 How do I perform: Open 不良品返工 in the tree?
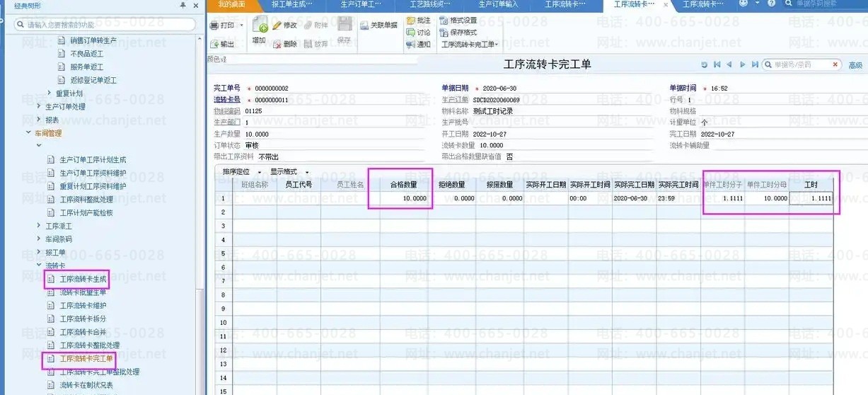[87, 54]
